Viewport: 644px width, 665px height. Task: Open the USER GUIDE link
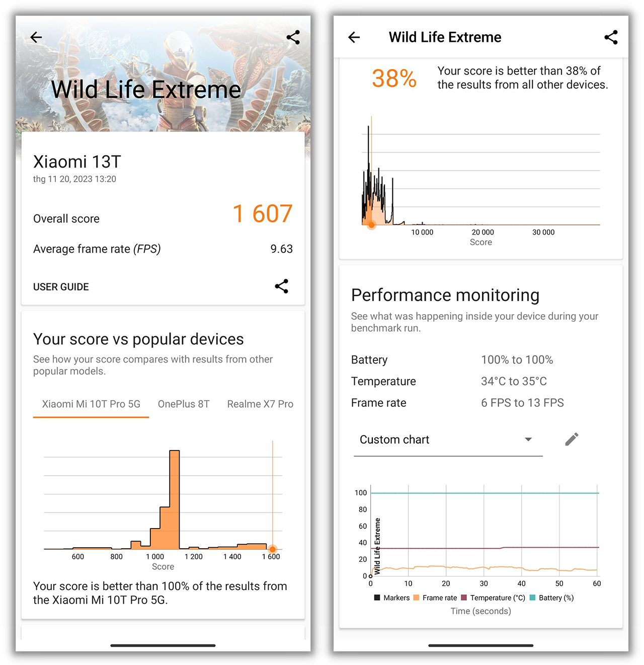[x=61, y=287]
